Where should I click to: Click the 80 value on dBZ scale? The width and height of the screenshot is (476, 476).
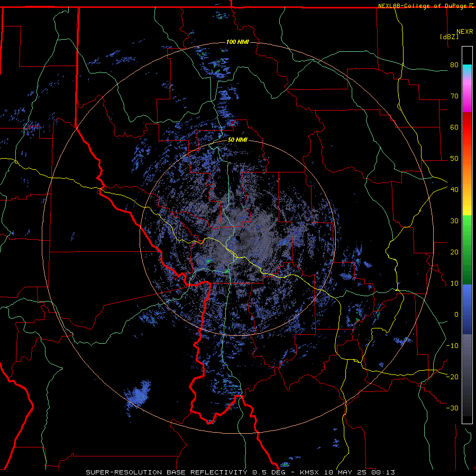454,65
